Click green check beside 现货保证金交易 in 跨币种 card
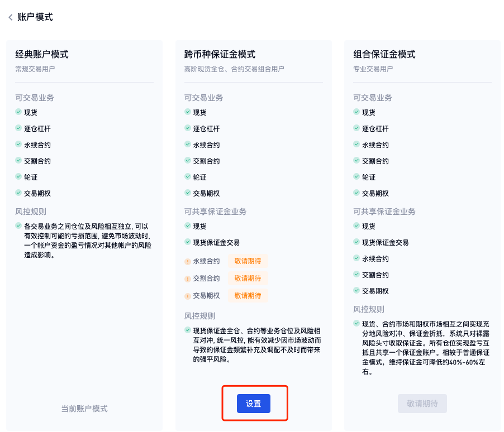504x432 pixels. click(x=188, y=242)
